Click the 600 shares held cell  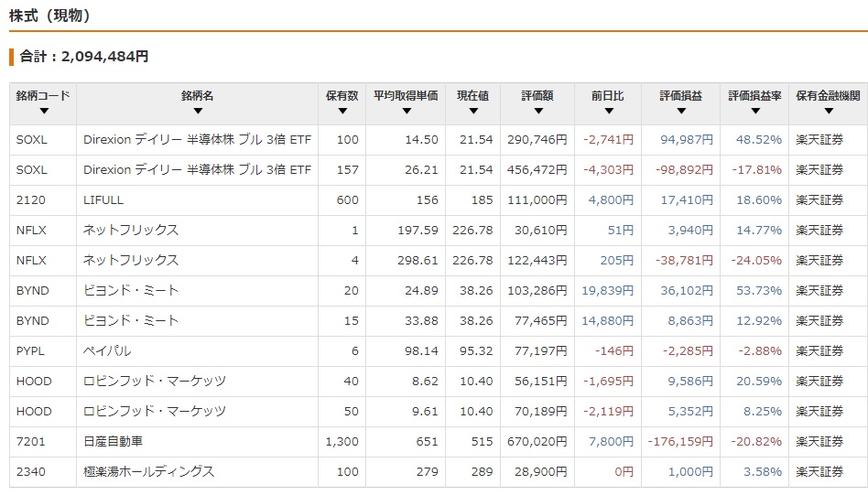click(348, 200)
